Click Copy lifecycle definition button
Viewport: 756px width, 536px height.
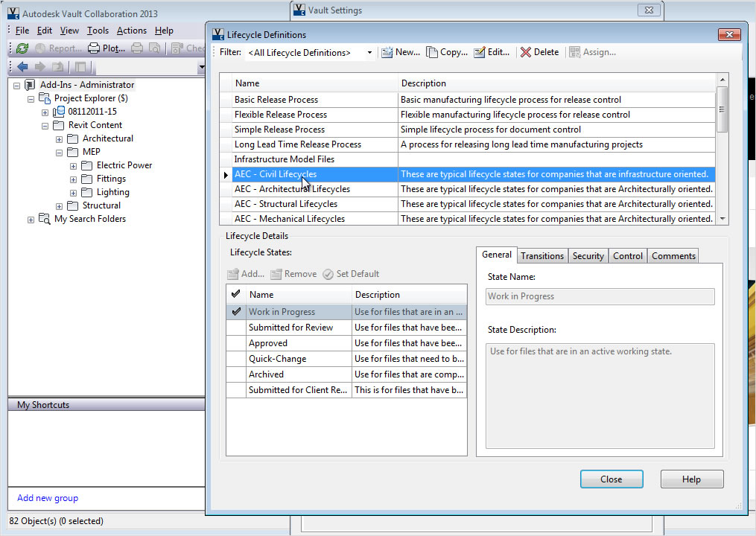coord(447,52)
